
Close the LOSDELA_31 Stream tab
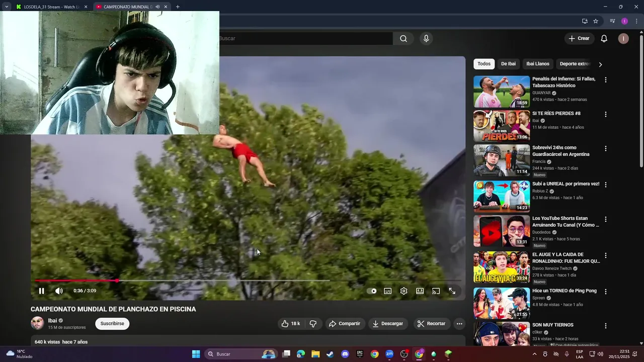tap(86, 7)
